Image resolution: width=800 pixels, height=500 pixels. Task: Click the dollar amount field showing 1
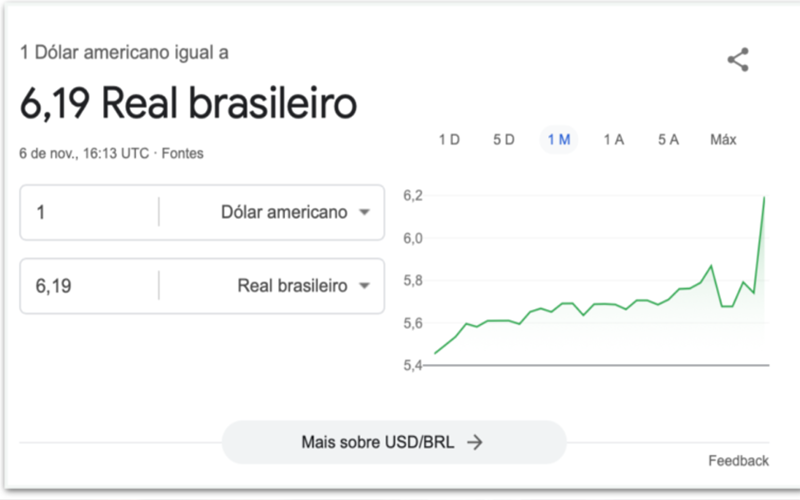(x=90, y=212)
